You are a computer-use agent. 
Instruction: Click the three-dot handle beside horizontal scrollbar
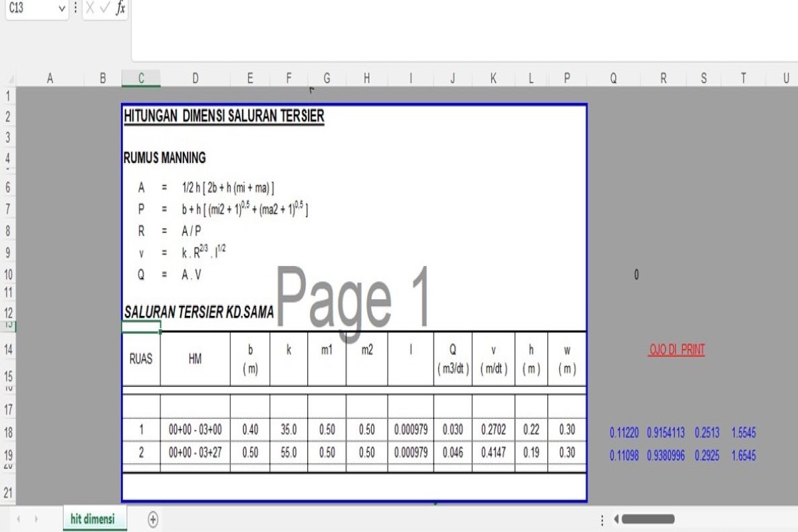(602, 519)
